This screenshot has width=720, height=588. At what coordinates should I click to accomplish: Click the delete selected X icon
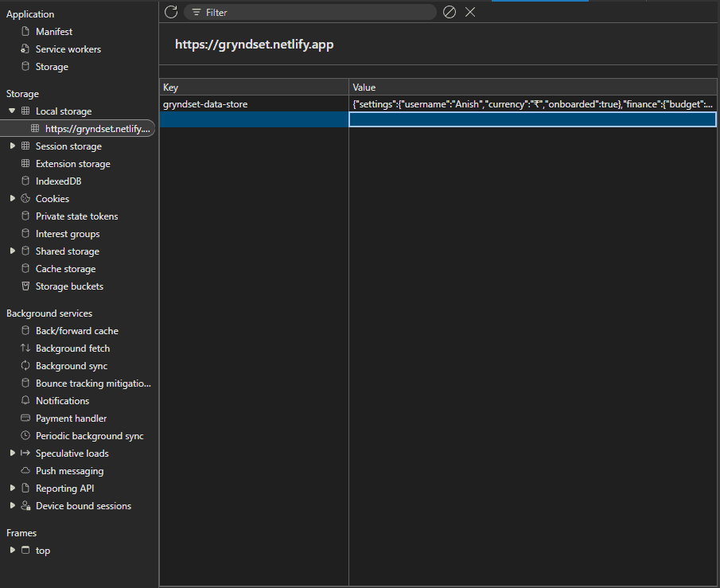(469, 13)
